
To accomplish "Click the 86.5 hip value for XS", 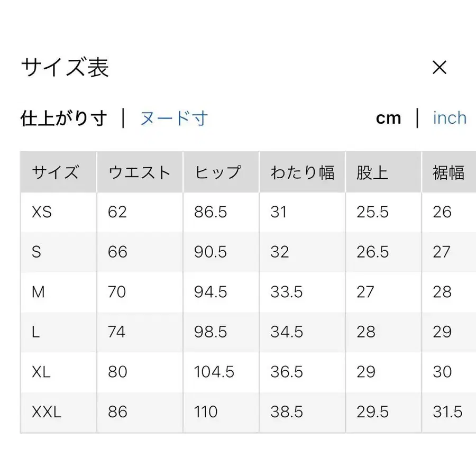I will tap(210, 212).
